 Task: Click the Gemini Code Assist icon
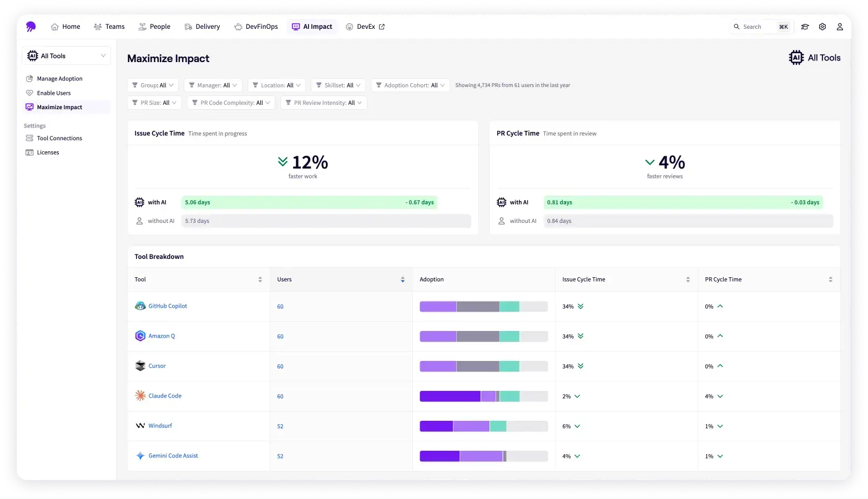pyautogui.click(x=140, y=456)
